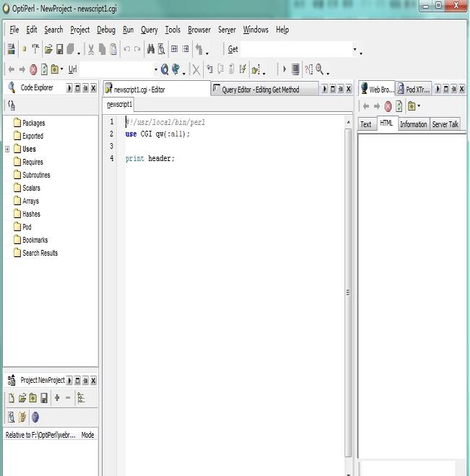Image resolution: width=470 pixels, height=476 pixels.
Task: Click the project tree view icon
Action: [x=81, y=398]
